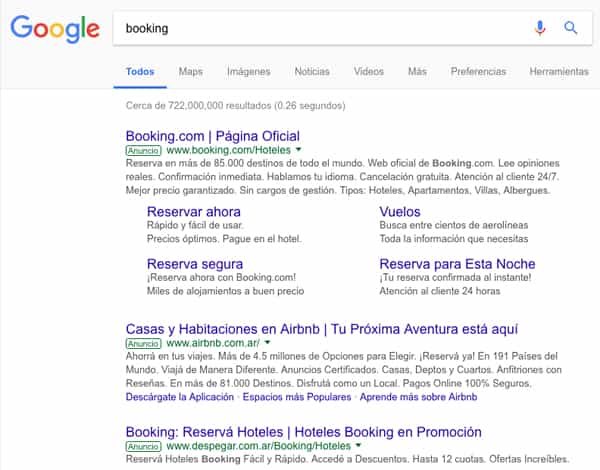Click the Anuncio badge on Booking.com ad
The image size is (600, 470).
(x=143, y=150)
